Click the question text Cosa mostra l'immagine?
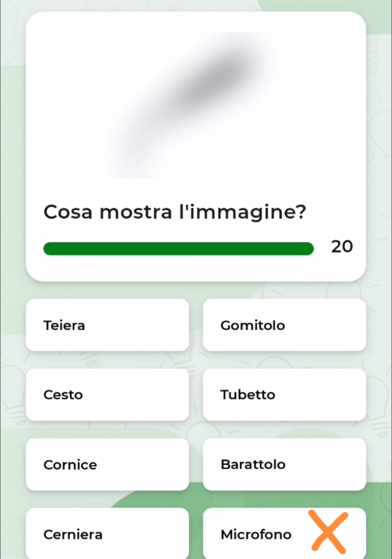The width and height of the screenshot is (392, 559). click(x=175, y=212)
